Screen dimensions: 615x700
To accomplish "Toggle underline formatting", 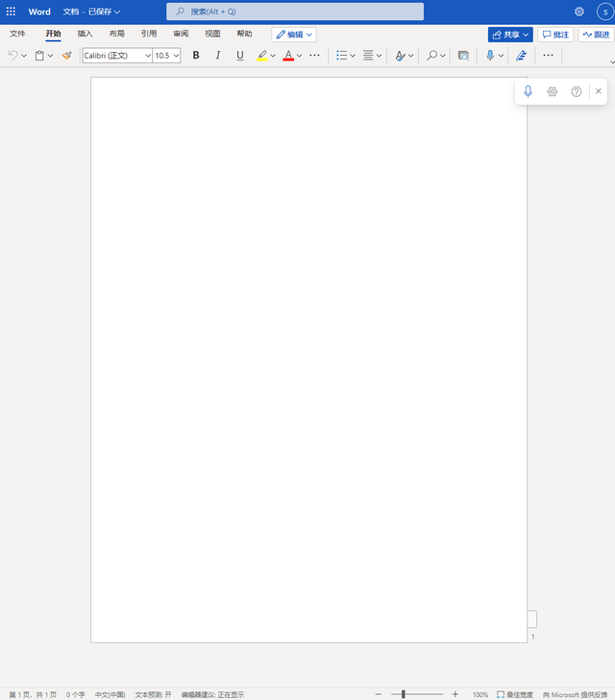I will pyautogui.click(x=240, y=56).
